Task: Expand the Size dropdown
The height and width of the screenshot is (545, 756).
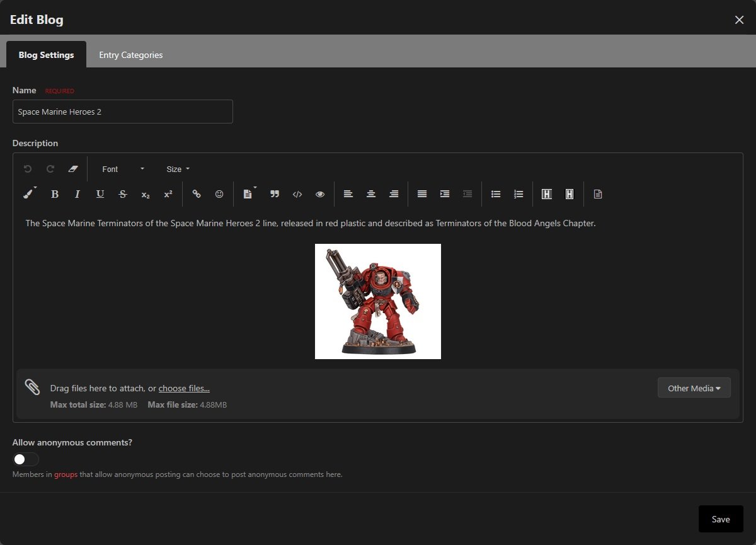Action: pos(178,169)
